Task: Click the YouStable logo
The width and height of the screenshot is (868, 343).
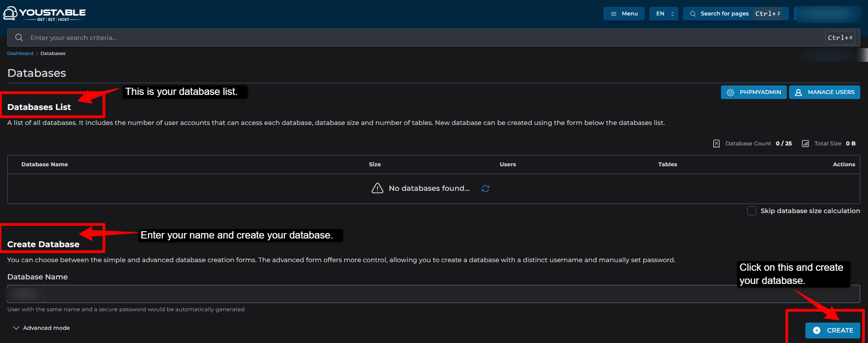Action: click(44, 14)
